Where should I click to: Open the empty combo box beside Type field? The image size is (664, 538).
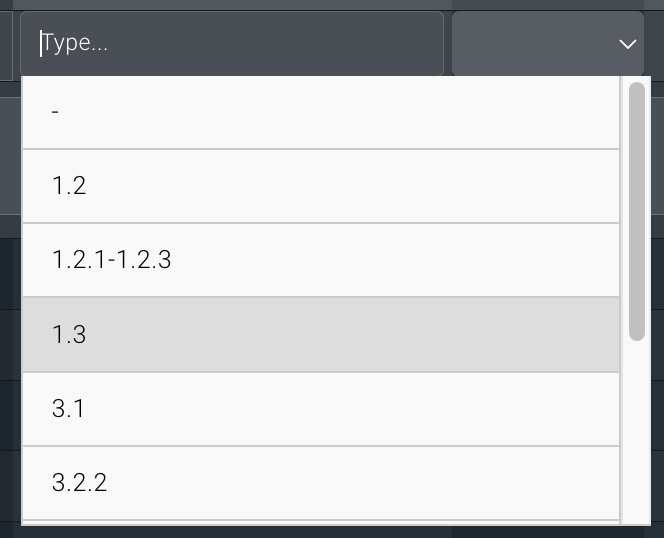[x=546, y=44]
